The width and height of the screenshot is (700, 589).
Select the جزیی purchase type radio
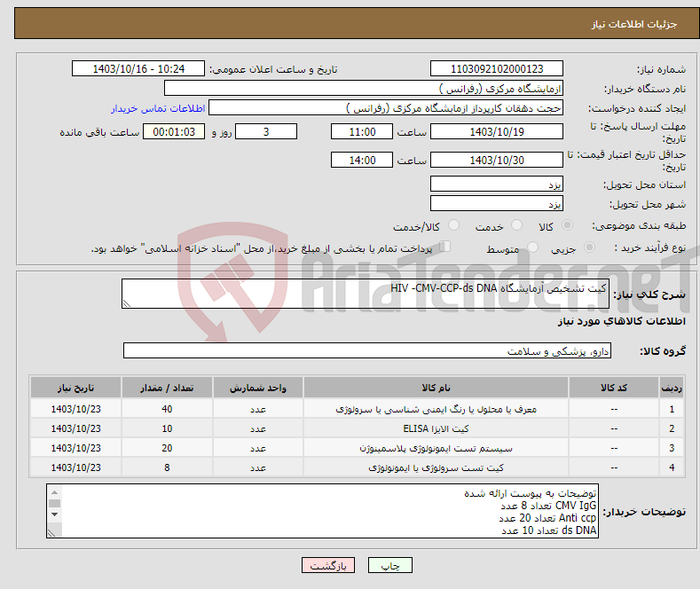[x=589, y=247]
